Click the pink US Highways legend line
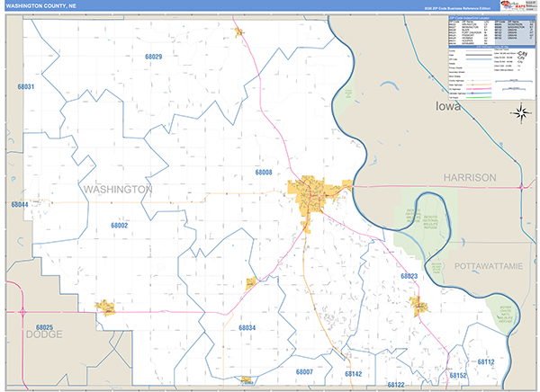 pos(479,89)
